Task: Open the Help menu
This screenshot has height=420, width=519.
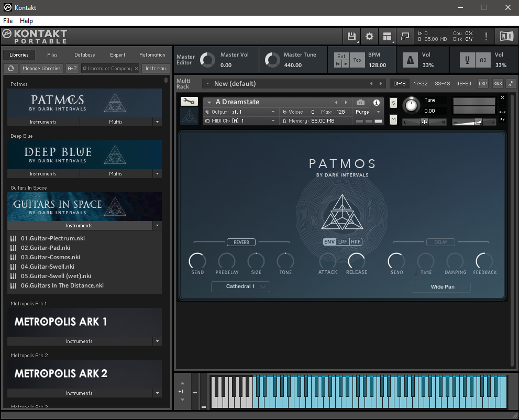Action: pyautogui.click(x=26, y=21)
